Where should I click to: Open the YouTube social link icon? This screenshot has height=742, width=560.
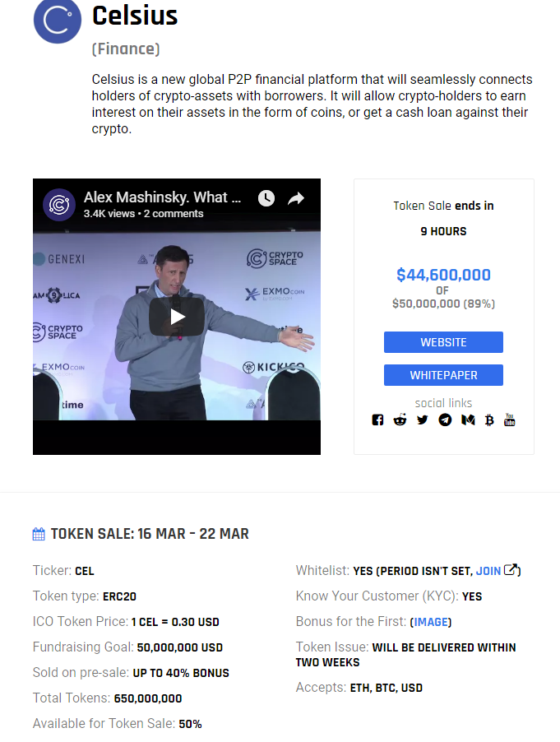click(x=509, y=420)
